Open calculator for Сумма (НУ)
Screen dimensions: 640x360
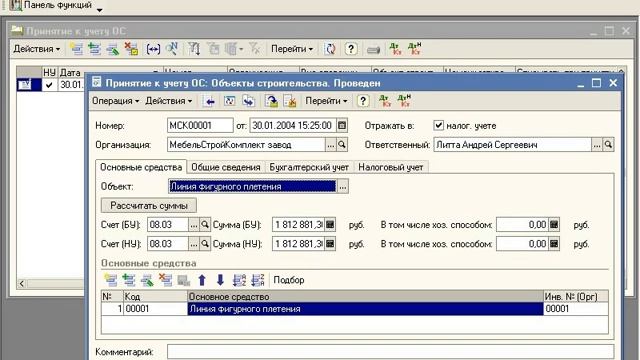pyautogui.click(x=330, y=244)
